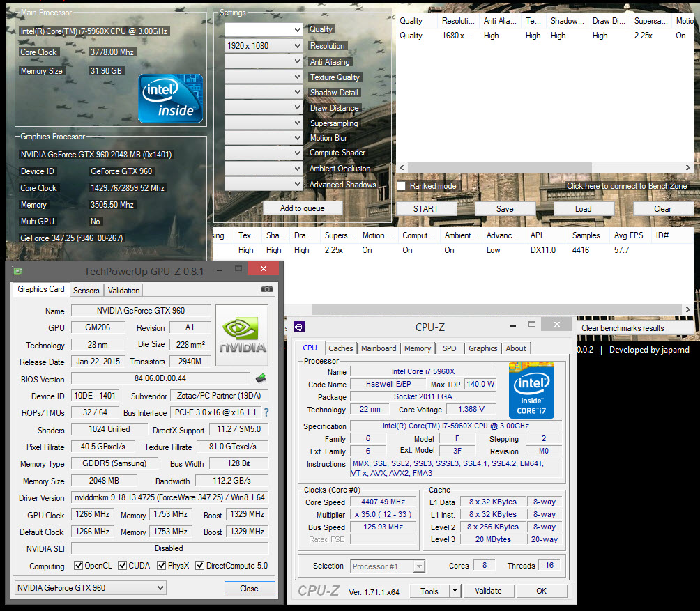Open the Ambient Occlusion dropdown
The image size is (700, 611).
(x=264, y=168)
